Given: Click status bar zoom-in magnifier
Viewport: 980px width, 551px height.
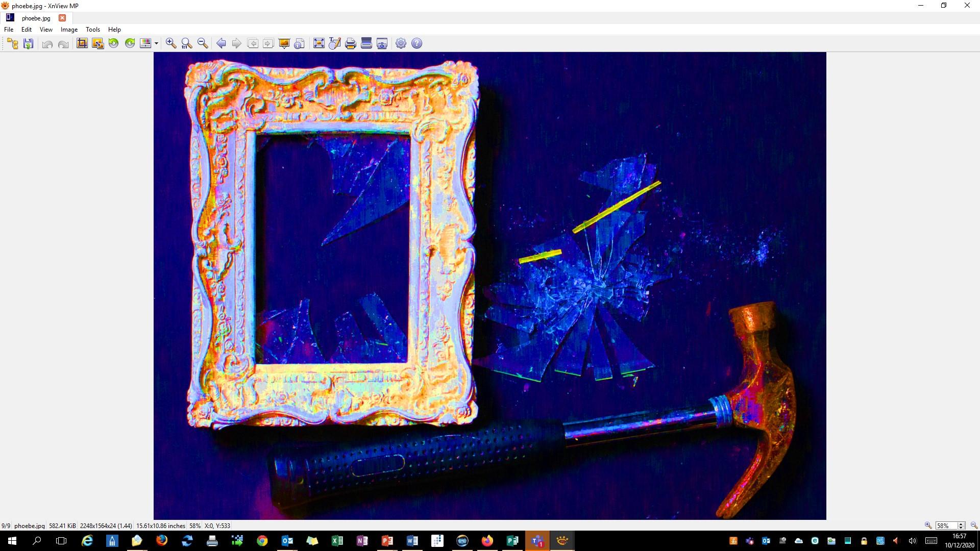Looking at the screenshot, I should tap(928, 525).
